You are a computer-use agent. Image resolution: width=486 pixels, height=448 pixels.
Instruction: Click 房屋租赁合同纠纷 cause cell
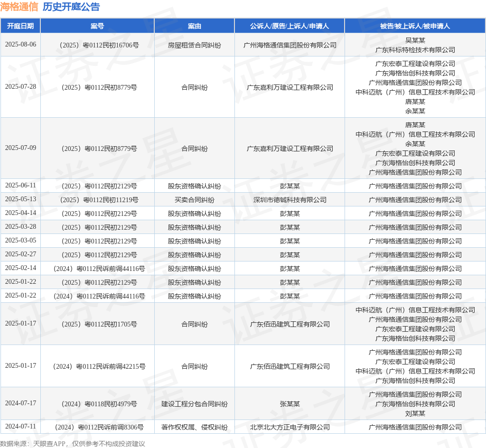coord(194,45)
